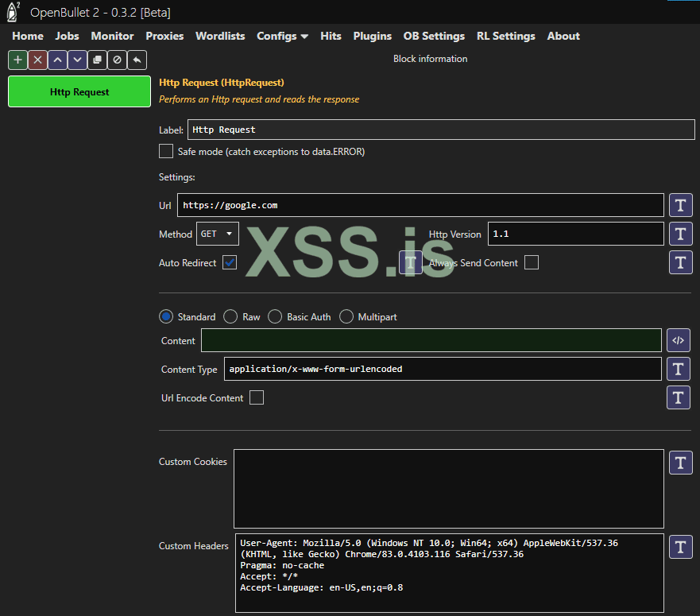
Task: Click the undo arrow icon
Action: (137, 60)
